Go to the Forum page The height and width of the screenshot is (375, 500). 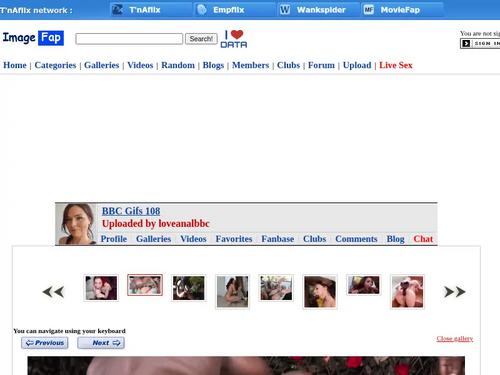coord(321,65)
